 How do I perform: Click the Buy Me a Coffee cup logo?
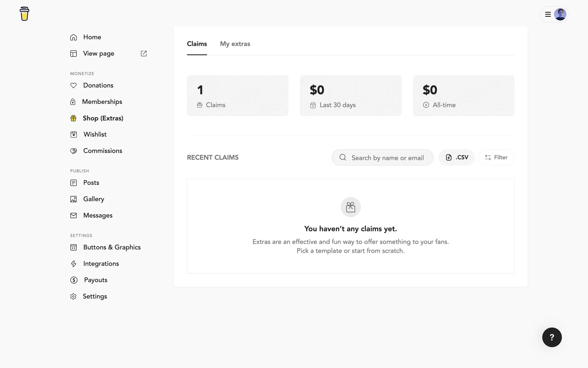[x=24, y=14]
